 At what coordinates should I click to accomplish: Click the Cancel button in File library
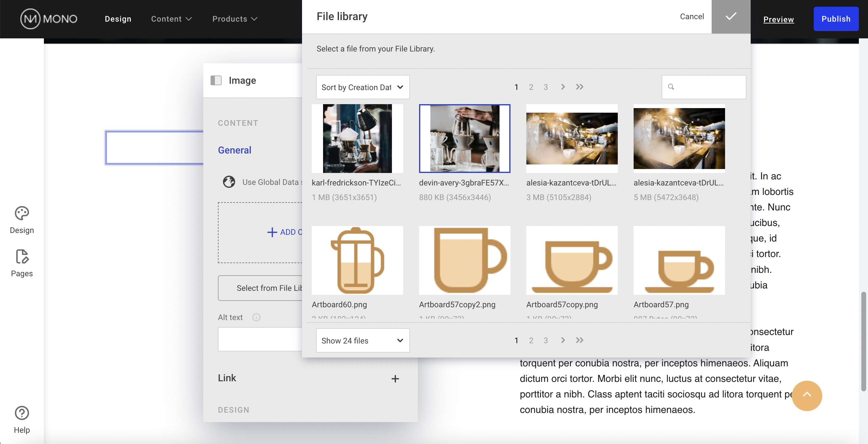coord(692,16)
